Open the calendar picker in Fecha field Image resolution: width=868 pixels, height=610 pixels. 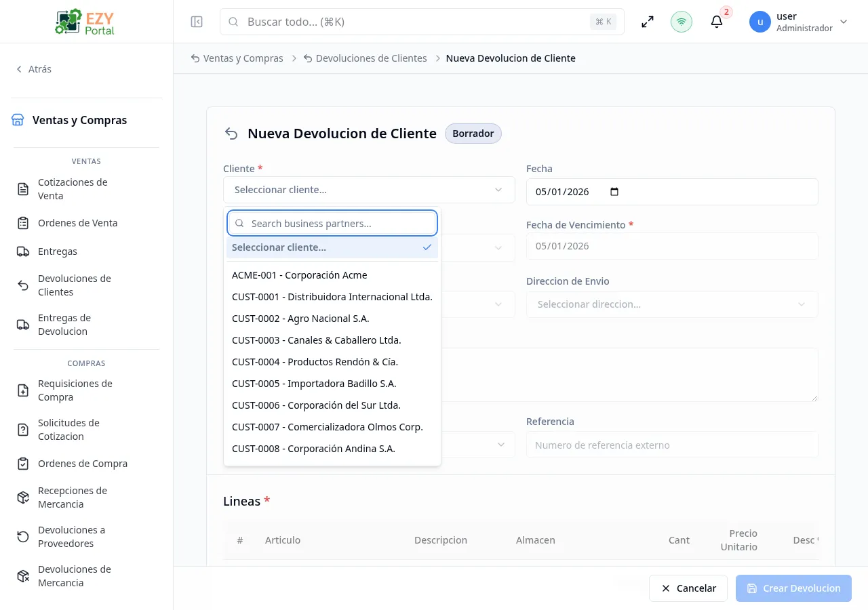click(614, 192)
